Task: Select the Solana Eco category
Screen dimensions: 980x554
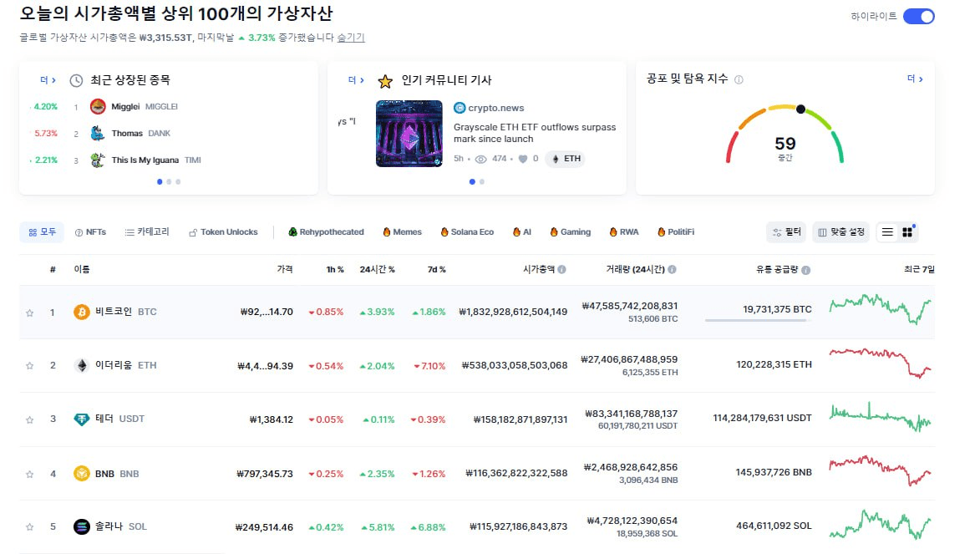Action: [x=467, y=232]
